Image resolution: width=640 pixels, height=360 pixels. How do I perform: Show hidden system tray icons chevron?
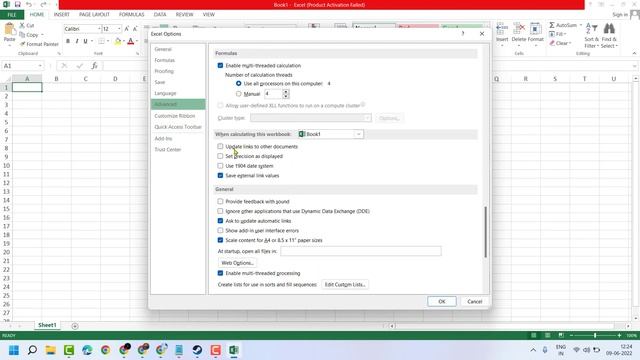533,350
